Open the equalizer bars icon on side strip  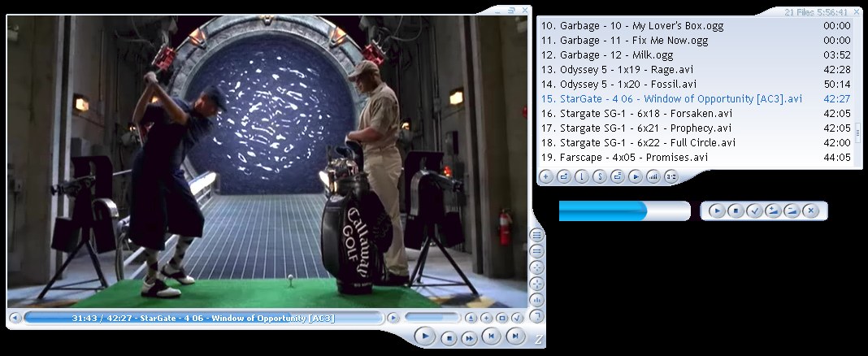click(x=536, y=300)
